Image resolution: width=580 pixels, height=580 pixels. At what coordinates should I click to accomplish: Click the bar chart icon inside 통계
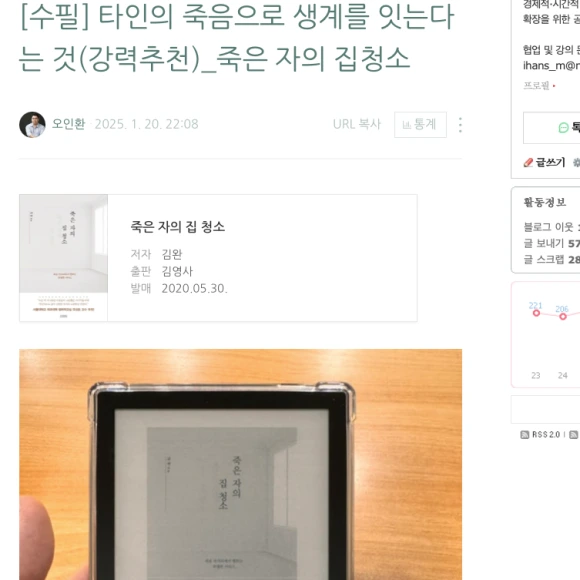407,125
